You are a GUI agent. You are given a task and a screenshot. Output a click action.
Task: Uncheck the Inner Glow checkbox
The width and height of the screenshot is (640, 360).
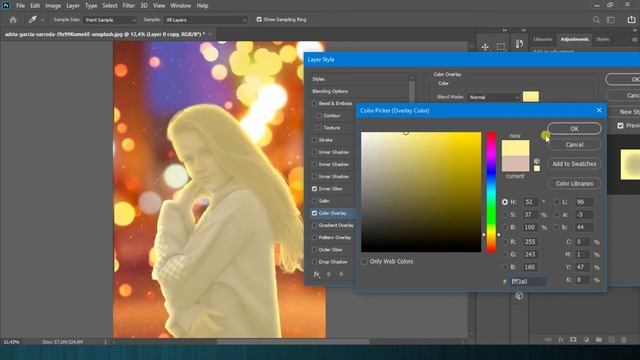[314, 189]
